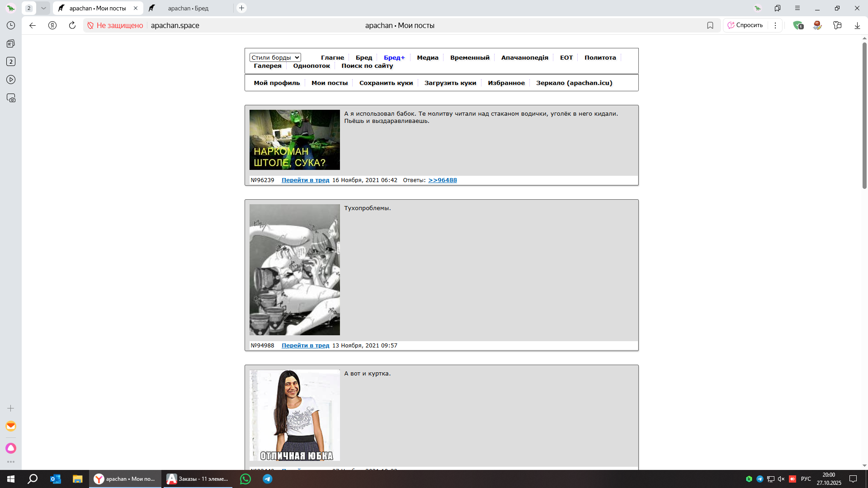This screenshot has width=868, height=488.
Task: Bookmark this page with bookmark icon
Action: click(x=710, y=25)
